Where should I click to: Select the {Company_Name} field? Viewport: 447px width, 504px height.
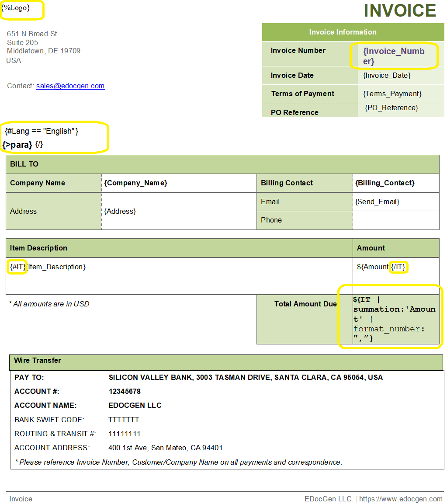[135, 183]
